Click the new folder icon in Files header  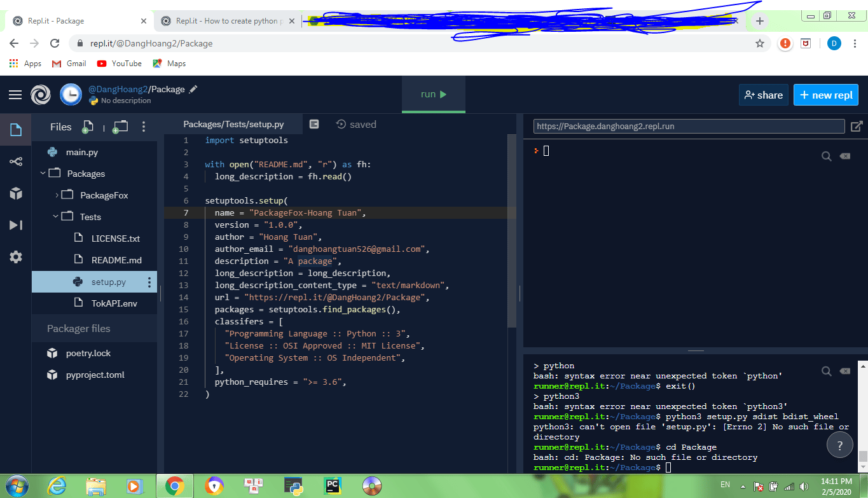(120, 127)
